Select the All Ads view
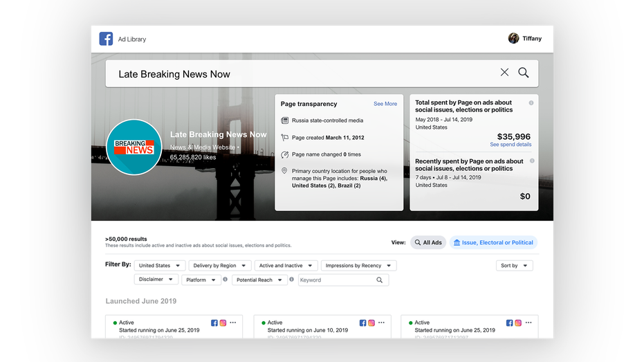Image resolution: width=644 pixels, height=362 pixels. (428, 242)
